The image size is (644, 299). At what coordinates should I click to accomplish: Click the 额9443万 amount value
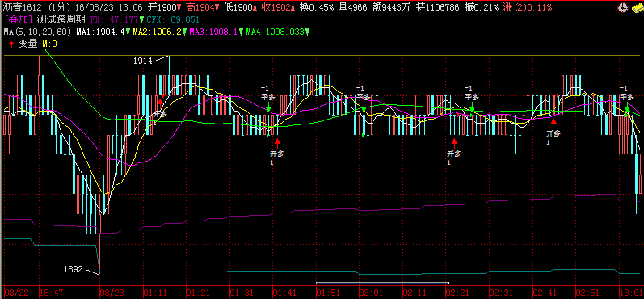pyautogui.click(x=391, y=7)
